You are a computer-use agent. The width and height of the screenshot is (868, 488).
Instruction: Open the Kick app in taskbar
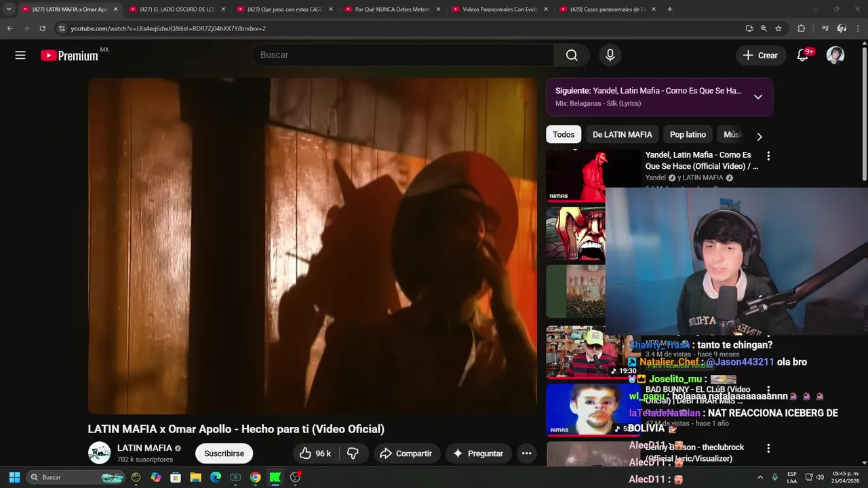275,477
